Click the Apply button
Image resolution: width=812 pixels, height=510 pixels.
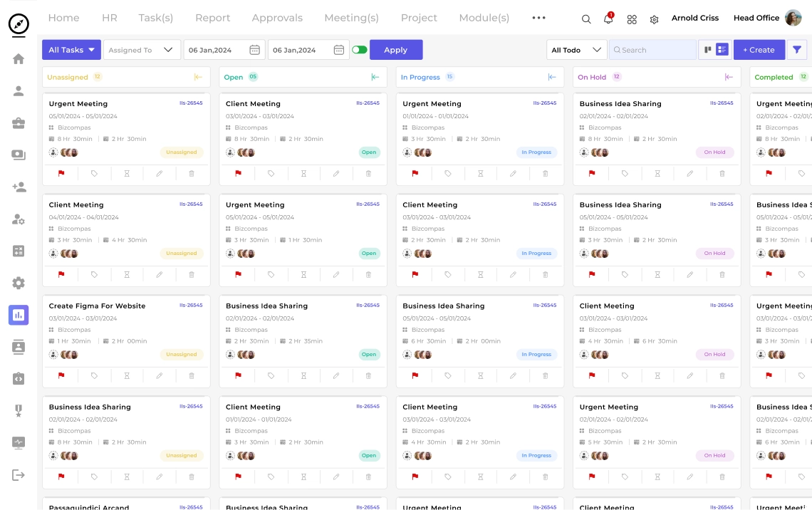pyautogui.click(x=396, y=50)
